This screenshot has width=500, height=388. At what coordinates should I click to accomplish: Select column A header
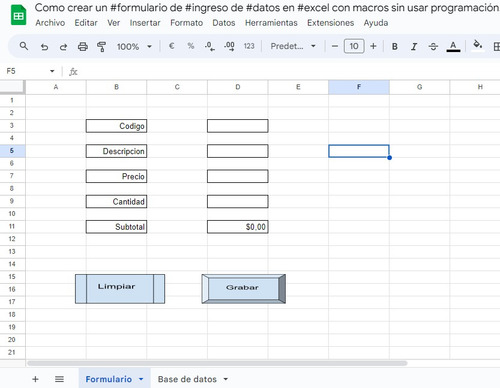(56, 87)
